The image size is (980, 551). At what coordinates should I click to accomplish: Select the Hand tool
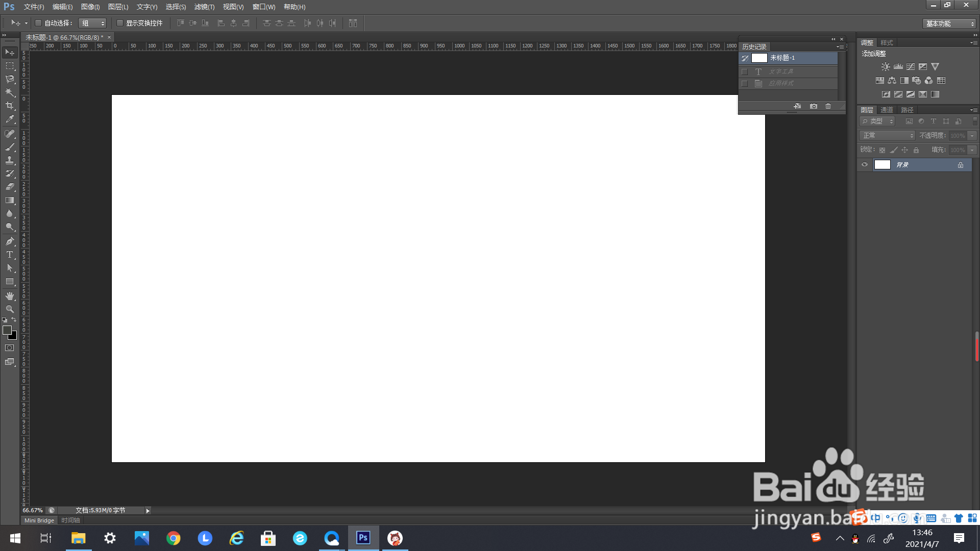click(10, 296)
